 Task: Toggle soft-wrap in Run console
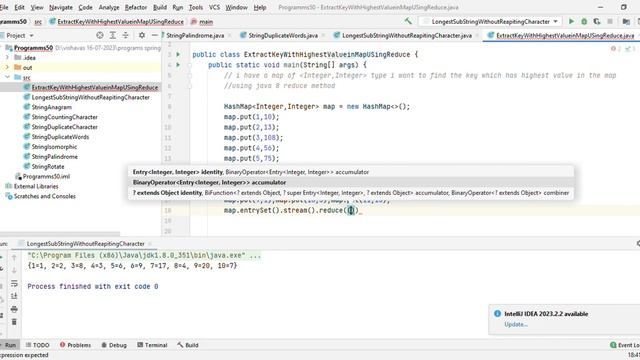click(x=14, y=283)
